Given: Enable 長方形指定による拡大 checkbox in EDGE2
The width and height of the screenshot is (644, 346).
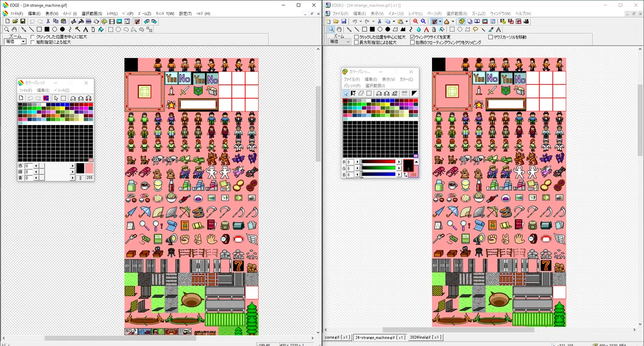Looking at the screenshot, I should [x=356, y=42].
